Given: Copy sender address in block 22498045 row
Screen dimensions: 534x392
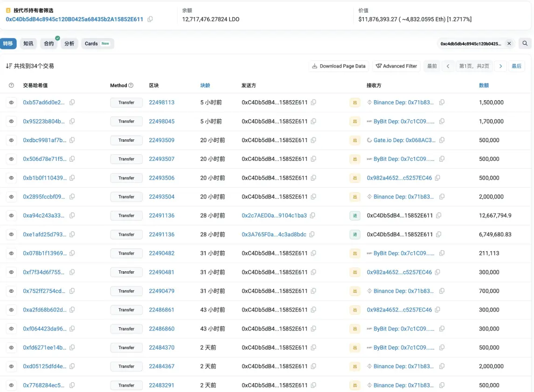Looking at the screenshot, I should tap(313, 121).
